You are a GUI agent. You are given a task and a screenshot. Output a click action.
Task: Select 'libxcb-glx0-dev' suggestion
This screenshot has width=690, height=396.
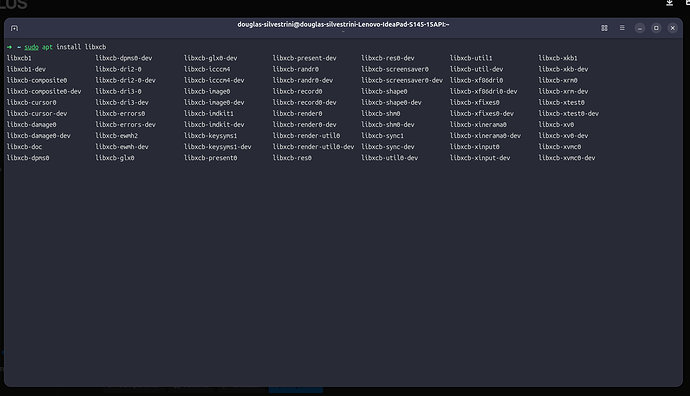pyautogui.click(x=211, y=58)
